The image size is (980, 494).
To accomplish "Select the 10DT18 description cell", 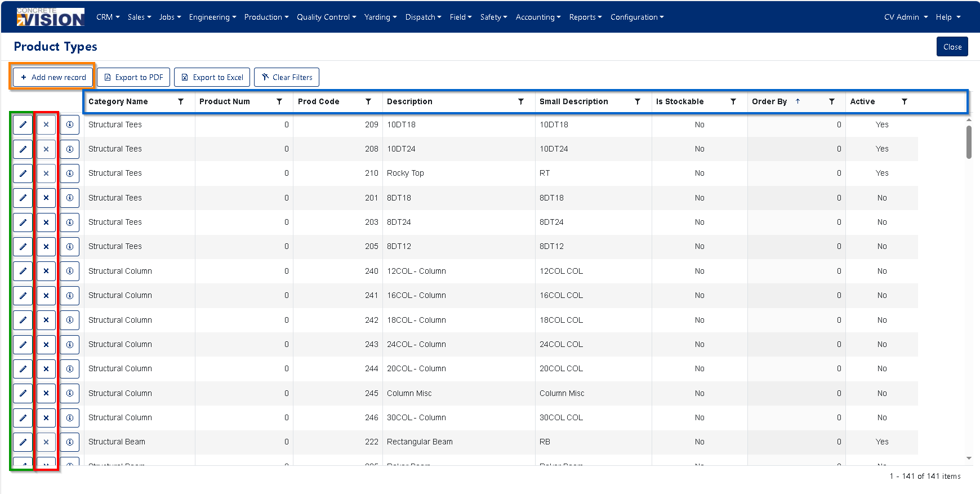I will (459, 124).
